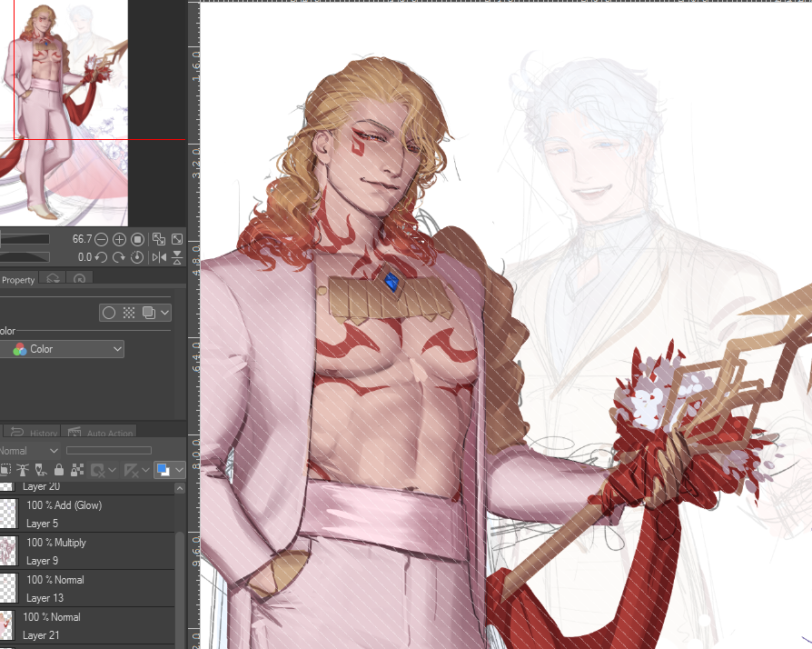Image resolution: width=812 pixels, height=649 pixels.
Task: Select Layer 21 in the layer list
Action: point(87,625)
